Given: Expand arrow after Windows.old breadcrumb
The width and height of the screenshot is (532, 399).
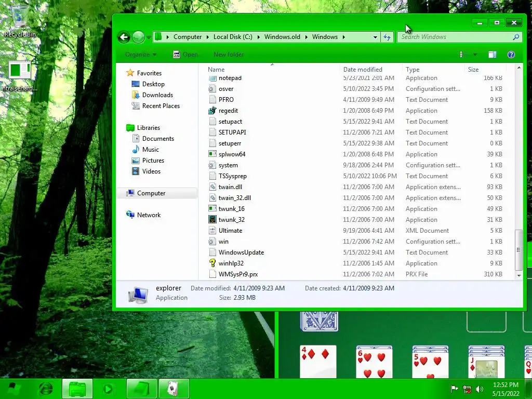Looking at the screenshot, I should click(x=306, y=37).
